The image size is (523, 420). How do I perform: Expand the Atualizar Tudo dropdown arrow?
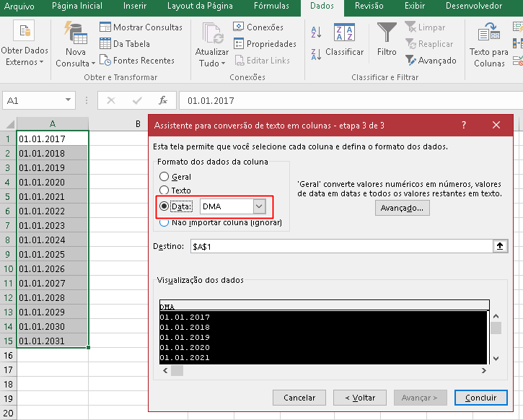coord(223,64)
